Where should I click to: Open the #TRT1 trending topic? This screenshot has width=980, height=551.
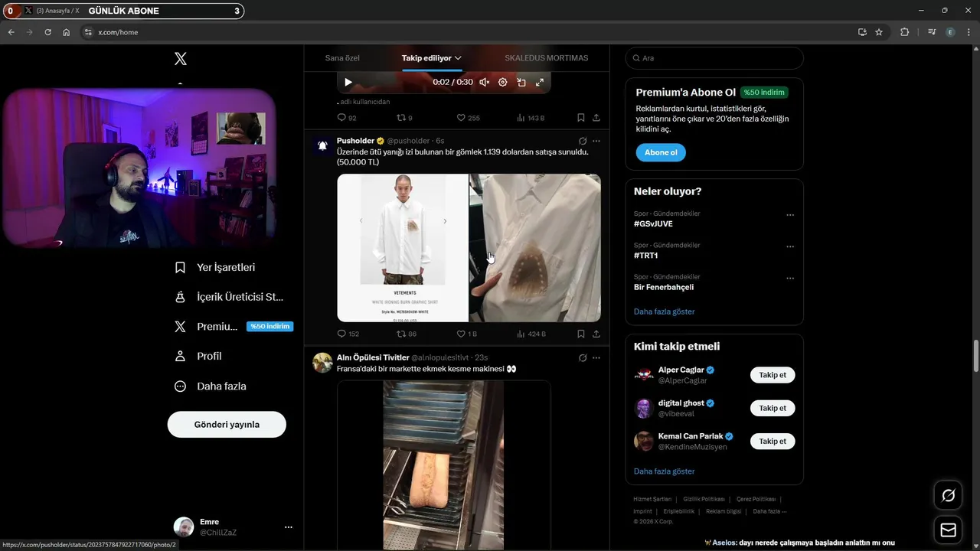(x=646, y=256)
